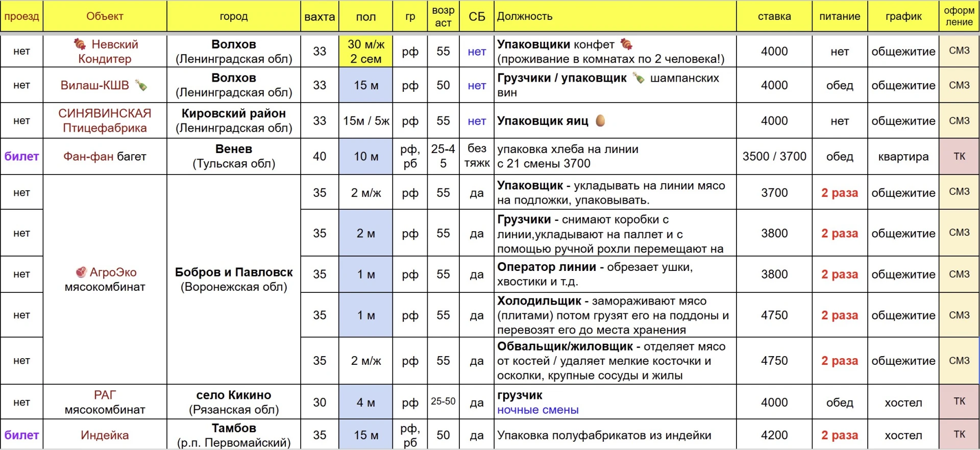Click the Вилаш-КШВ object name
This screenshot has width=980, height=450.
click(95, 85)
